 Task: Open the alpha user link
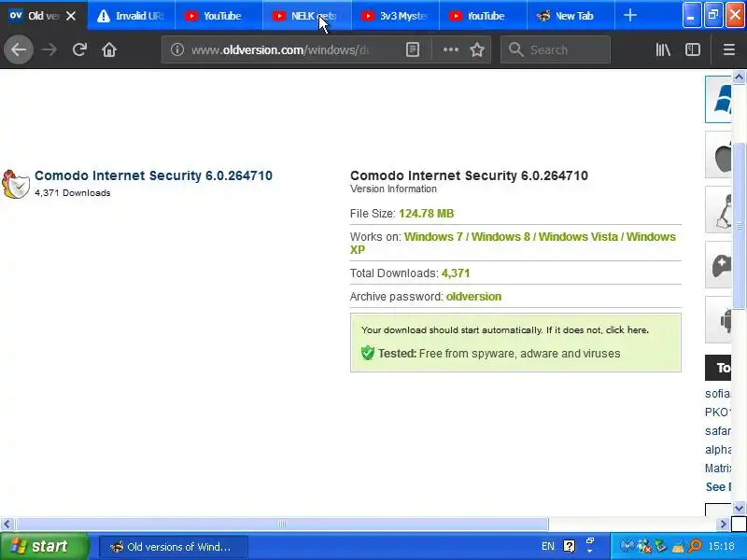coord(717,450)
